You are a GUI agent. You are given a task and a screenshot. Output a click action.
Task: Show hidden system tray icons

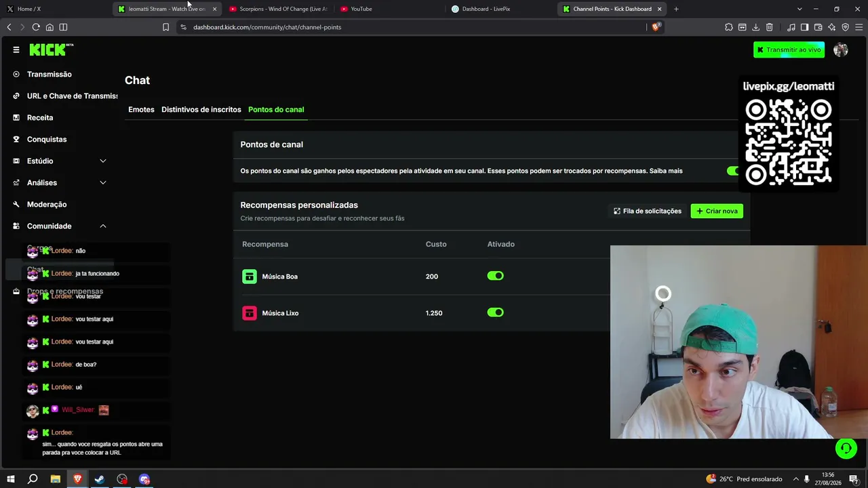tap(796, 479)
